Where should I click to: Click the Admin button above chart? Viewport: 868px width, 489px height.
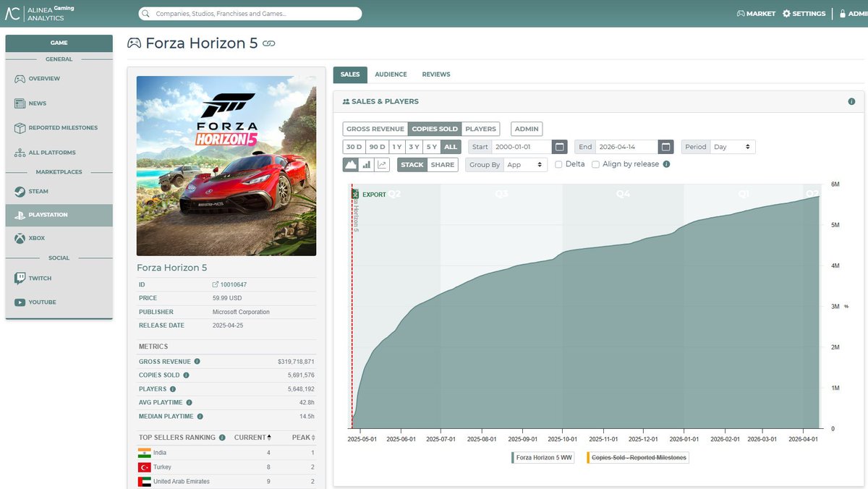pos(527,129)
